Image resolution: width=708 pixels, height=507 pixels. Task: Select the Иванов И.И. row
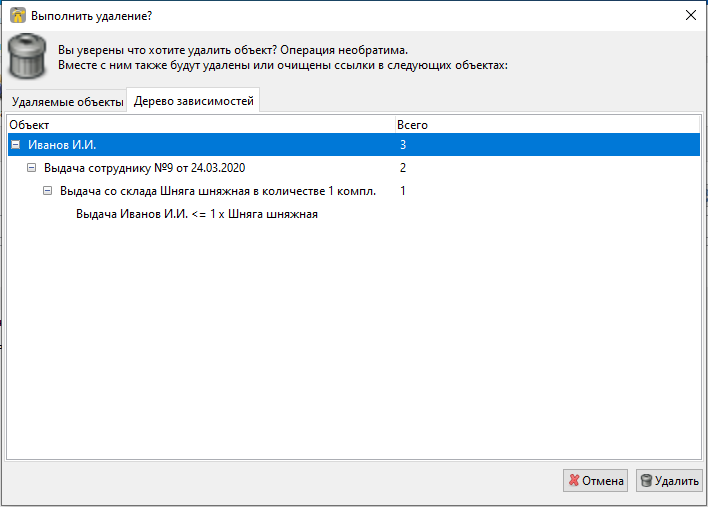pyautogui.click(x=354, y=145)
